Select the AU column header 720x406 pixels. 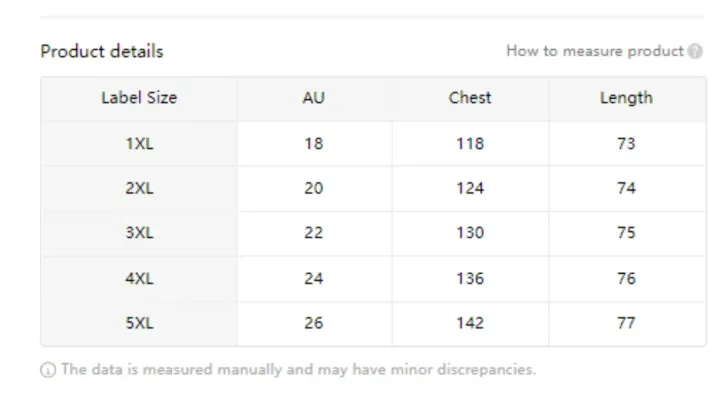[314, 98]
